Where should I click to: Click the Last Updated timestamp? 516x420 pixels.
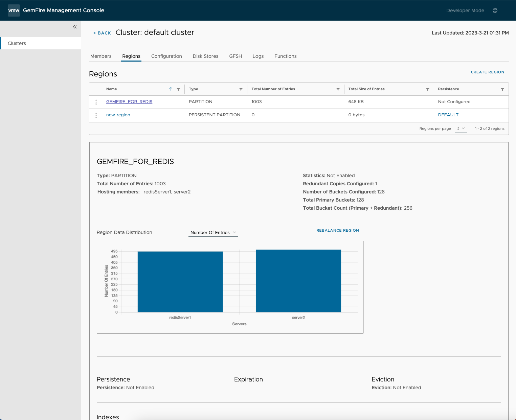click(x=470, y=33)
